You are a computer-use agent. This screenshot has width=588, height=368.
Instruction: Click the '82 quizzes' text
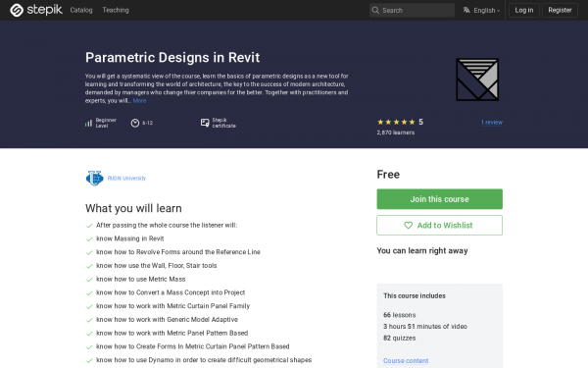pos(400,338)
